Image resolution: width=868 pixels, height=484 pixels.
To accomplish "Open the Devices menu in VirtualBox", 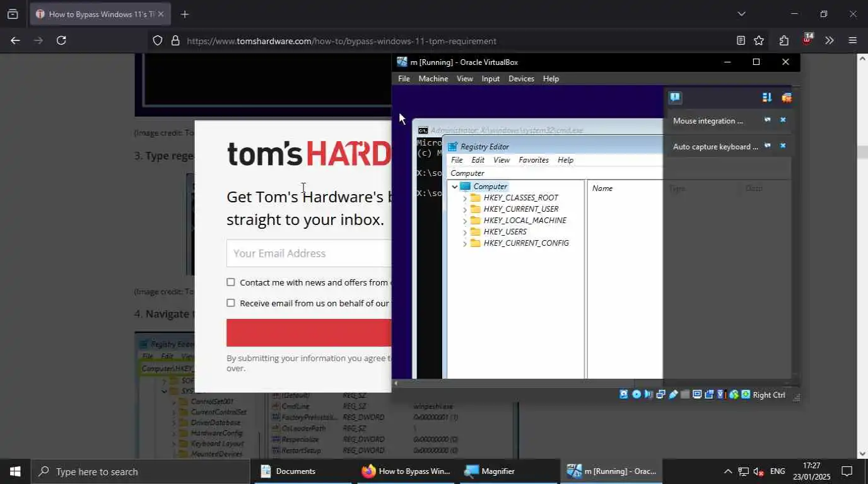I will coord(521,79).
